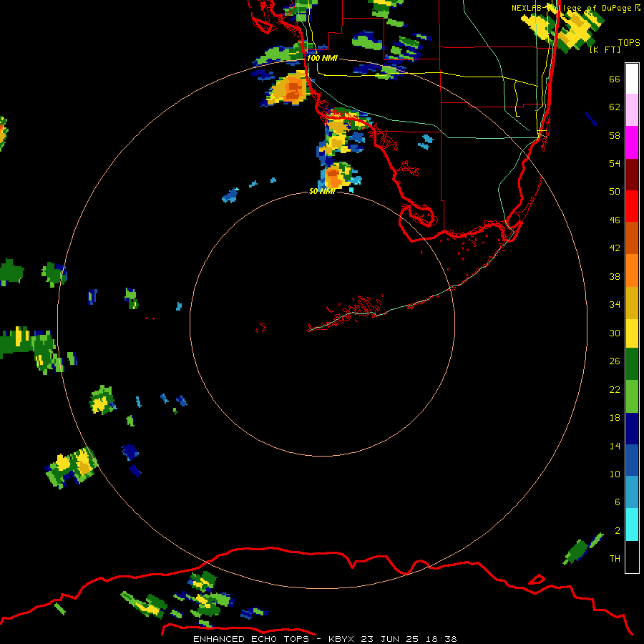644x644 pixels.
Task: Click the TOPS legend title
Action: [629, 42]
